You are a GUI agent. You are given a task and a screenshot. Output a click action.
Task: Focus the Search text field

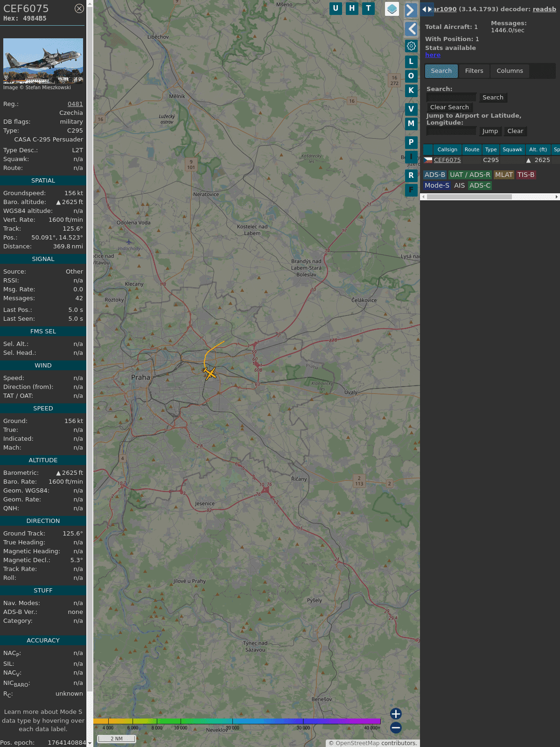[451, 97]
